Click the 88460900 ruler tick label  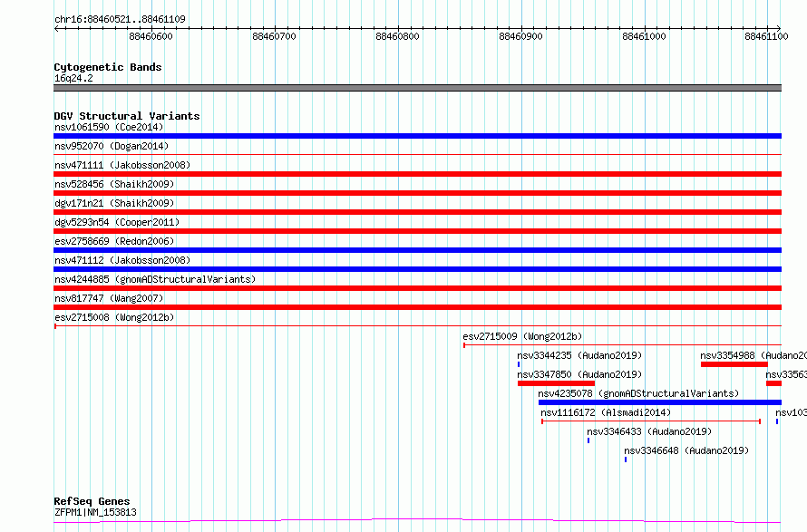click(x=520, y=36)
